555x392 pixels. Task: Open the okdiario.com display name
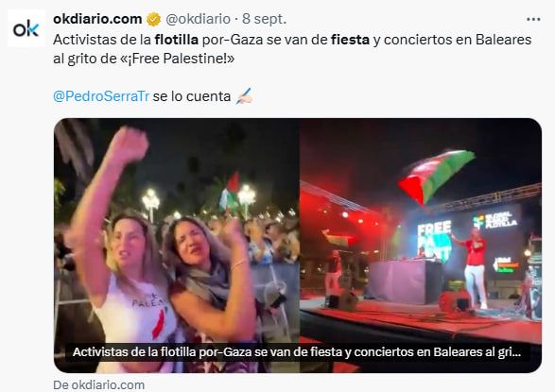pyautogui.click(x=97, y=19)
